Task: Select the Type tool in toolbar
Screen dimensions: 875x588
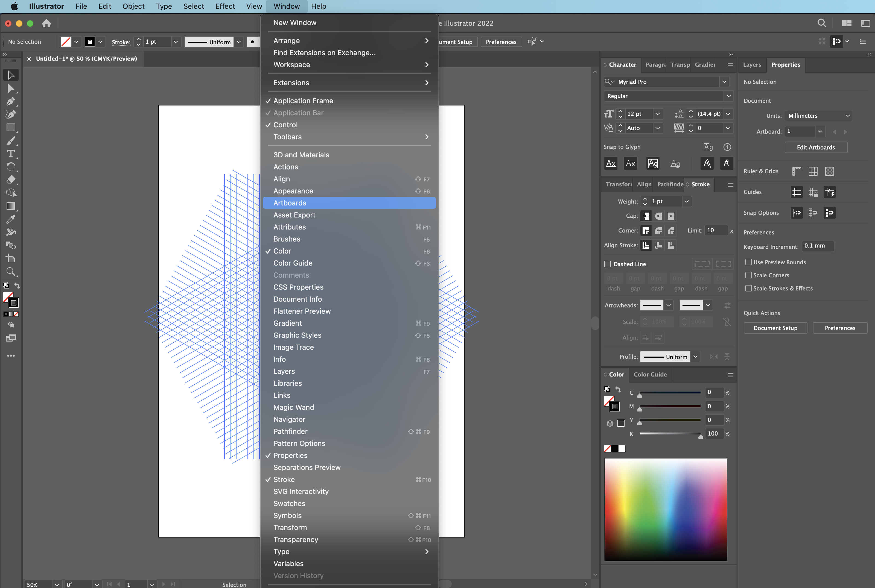Action: 10,154
